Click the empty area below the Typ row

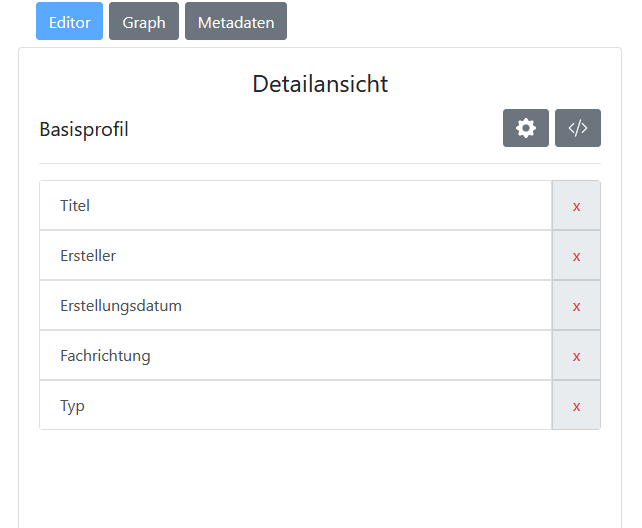coord(320,478)
